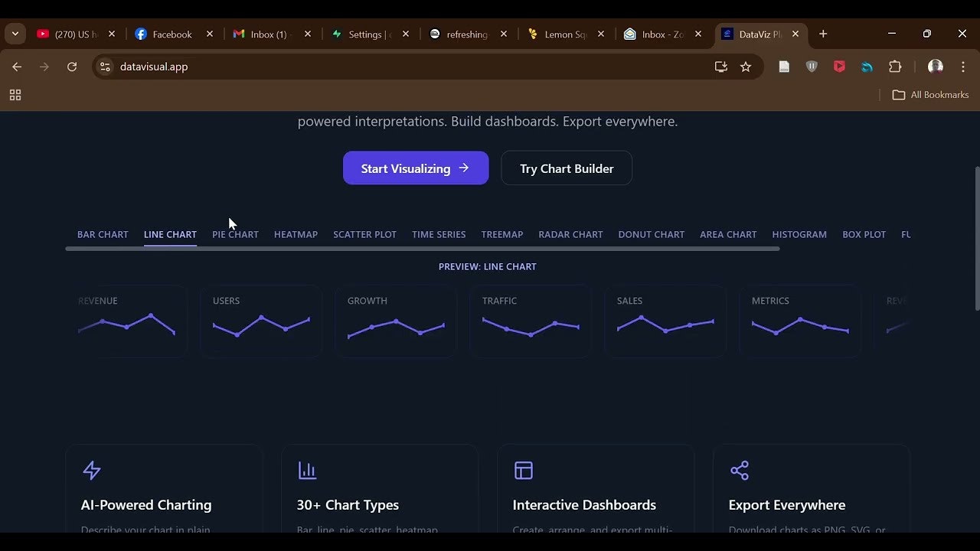Open the browser extensions puzzle icon
This screenshot has height=551, width=980.
895,67
